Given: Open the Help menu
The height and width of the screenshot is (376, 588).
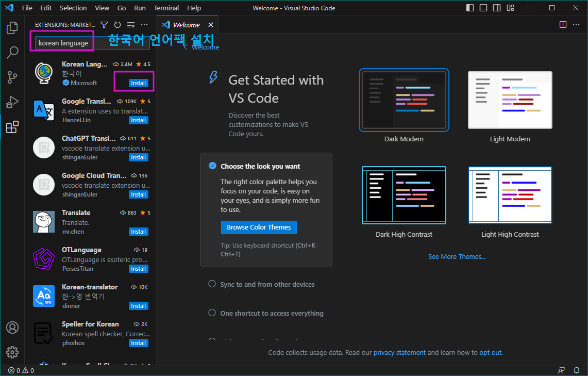Looking at the screenshot, I should click(x=194, y=8).
